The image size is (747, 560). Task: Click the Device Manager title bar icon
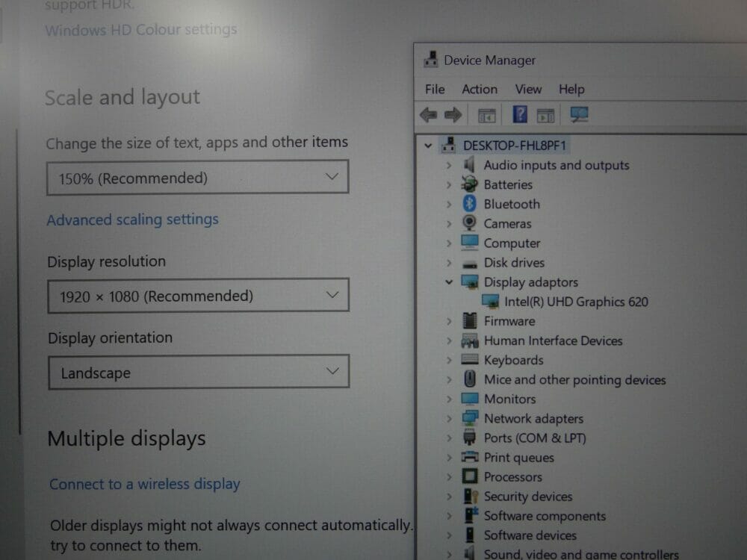point(431,60)
